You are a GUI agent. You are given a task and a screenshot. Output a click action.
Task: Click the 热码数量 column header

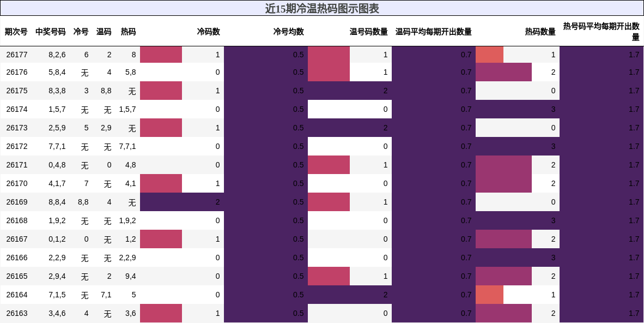(x=540, y=32)
